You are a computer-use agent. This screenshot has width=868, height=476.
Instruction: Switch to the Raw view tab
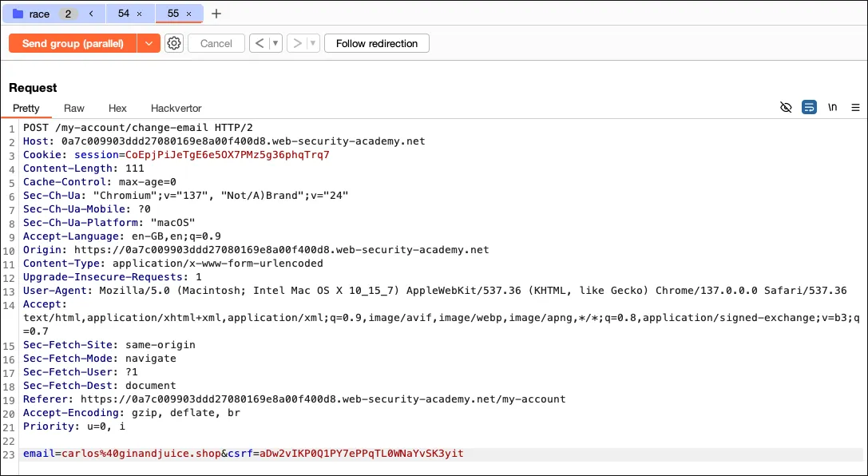[x=74, y=108]
